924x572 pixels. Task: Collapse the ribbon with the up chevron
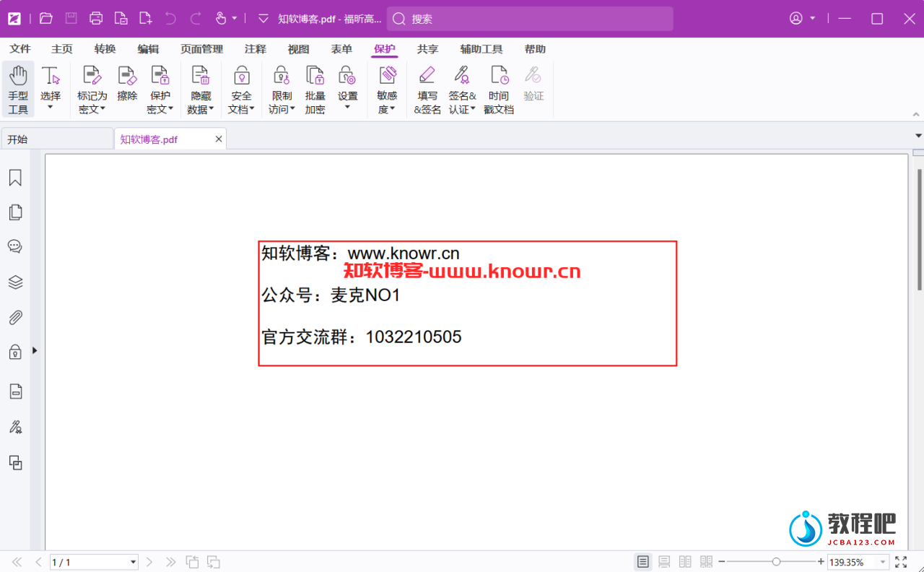[916, 114]
